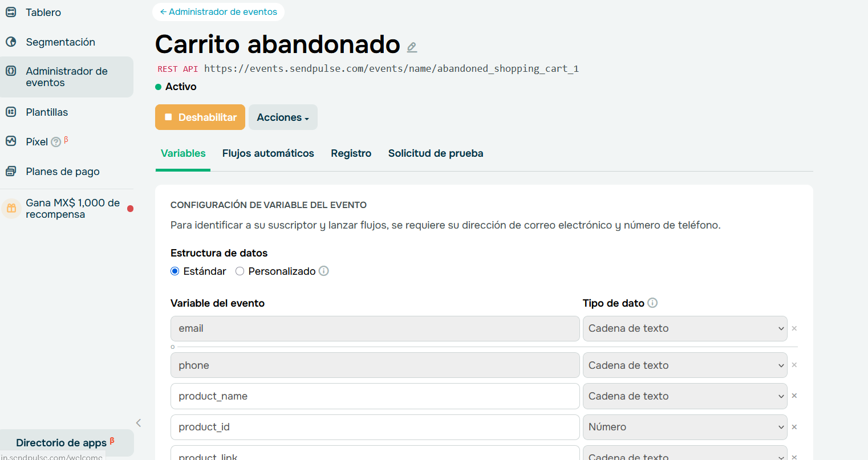Click the Administrador de eventos sidebar icon
The height and width of the screenshot is (460, 868).
(x=11, y=71)
